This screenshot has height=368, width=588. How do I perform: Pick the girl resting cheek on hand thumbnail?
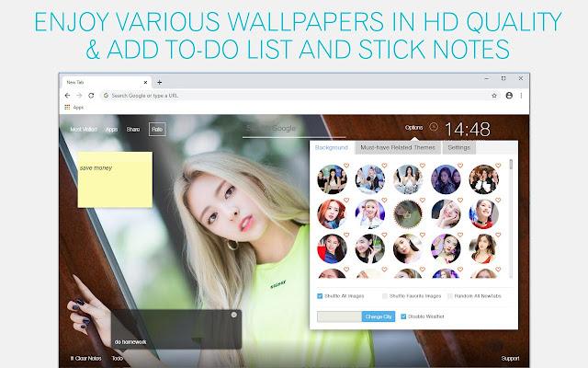coord(446,214)
